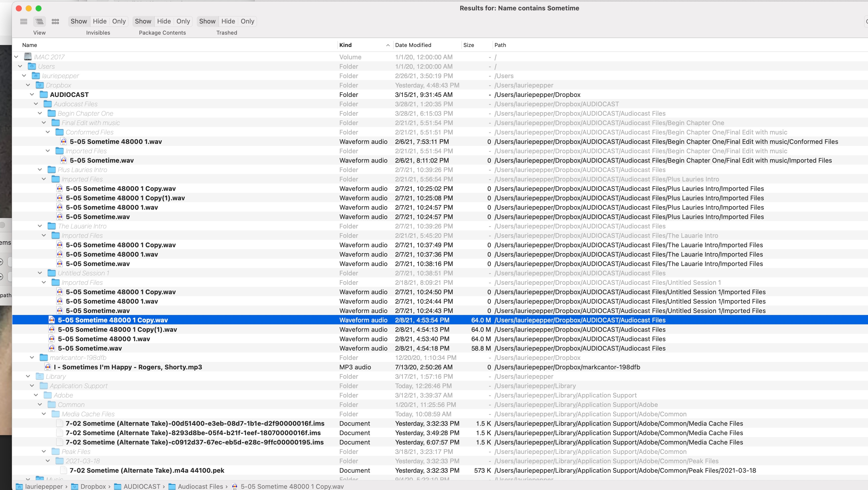Select the hierarchical outline view icon

(39, 21)
